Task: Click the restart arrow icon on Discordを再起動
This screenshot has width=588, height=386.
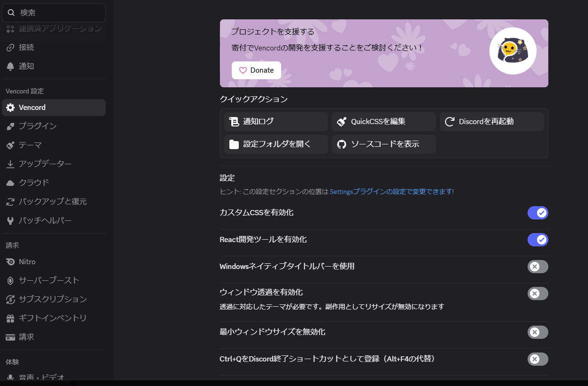Action: tap(450, 122)
